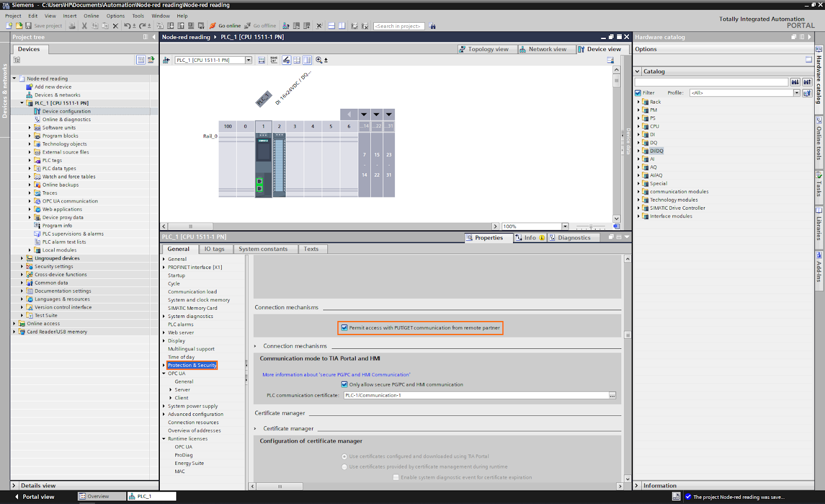Image resolution: width=825 pixels, height=504 pixels.
Task: Adjust the device view zoom slider
Action: 591,226
